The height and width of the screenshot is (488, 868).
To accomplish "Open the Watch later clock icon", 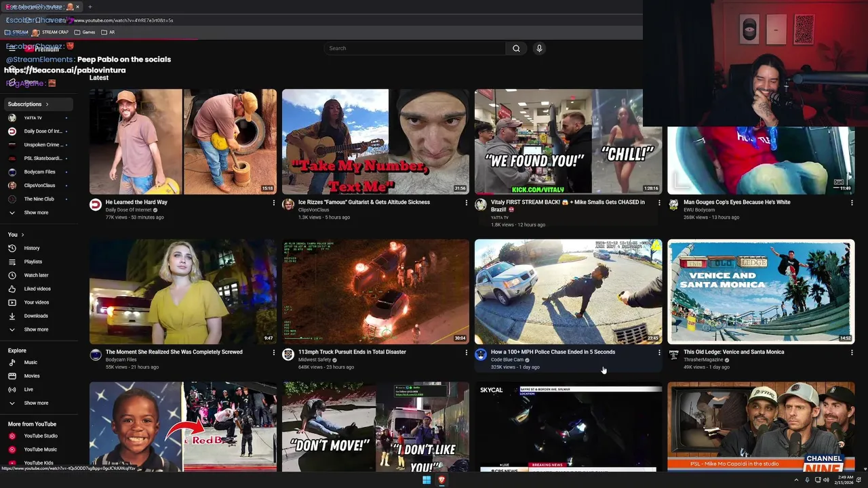I will click(x=12, y=275).
